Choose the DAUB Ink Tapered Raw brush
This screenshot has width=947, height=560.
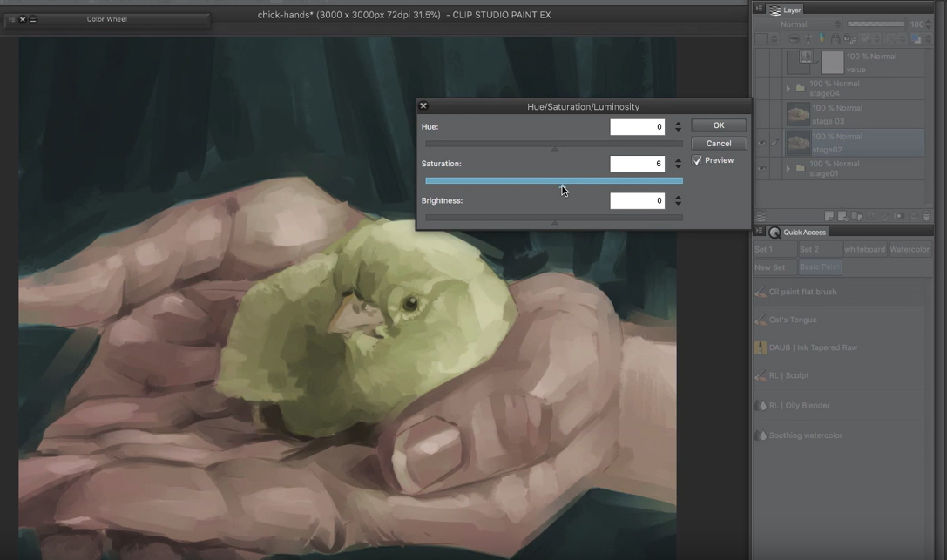(x=813, y=347)
